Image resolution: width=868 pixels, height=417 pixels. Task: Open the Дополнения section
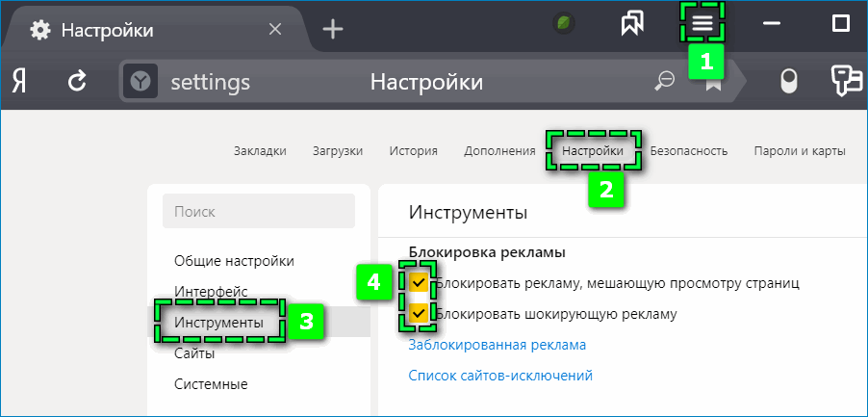(x=499, y=150)
